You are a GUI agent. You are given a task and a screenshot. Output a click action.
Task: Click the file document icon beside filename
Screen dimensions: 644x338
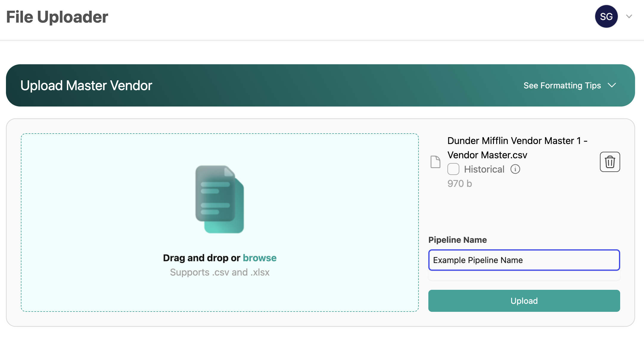pyautogui.click(x=435, y=162)
